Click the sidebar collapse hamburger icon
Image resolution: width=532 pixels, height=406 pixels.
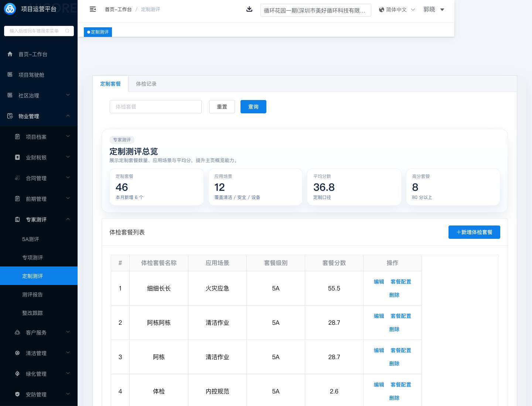[93, 9]
